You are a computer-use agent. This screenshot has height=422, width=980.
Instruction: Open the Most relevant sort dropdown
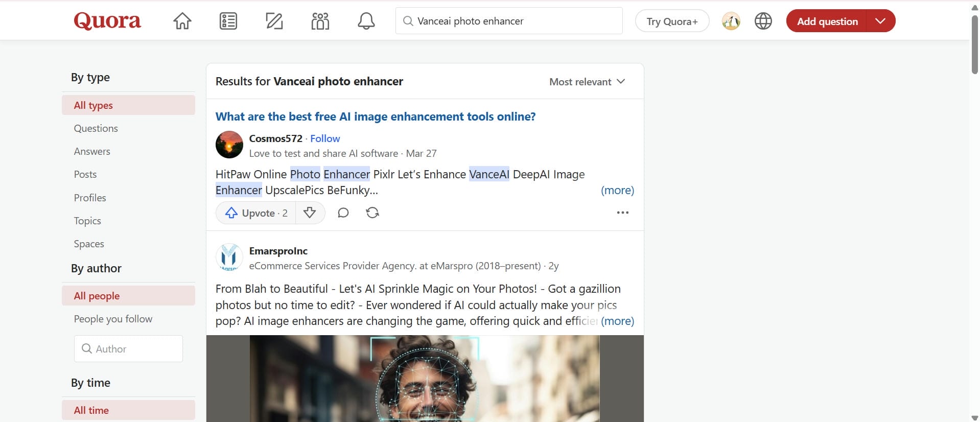pyautogui.click(x=587, y=82)
